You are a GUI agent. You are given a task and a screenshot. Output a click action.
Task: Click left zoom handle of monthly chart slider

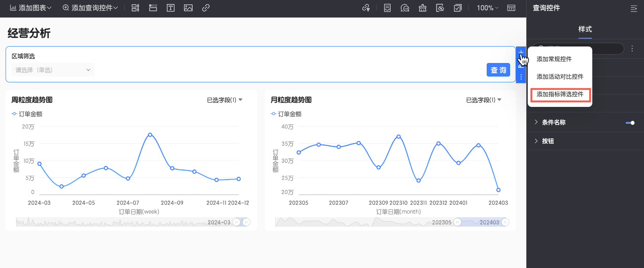tap(457, 222)
